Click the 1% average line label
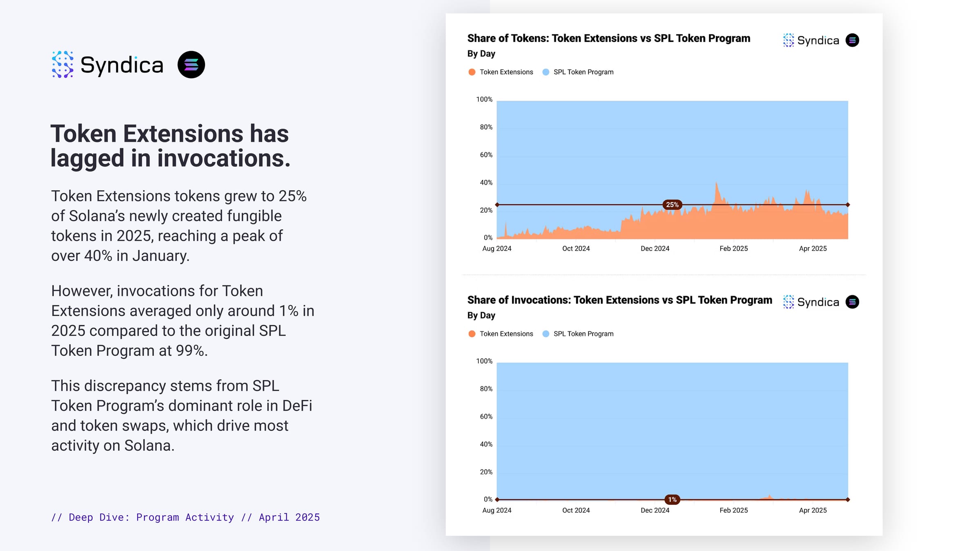This screenshot has width=980, height=551. click(x=672, y=499)
